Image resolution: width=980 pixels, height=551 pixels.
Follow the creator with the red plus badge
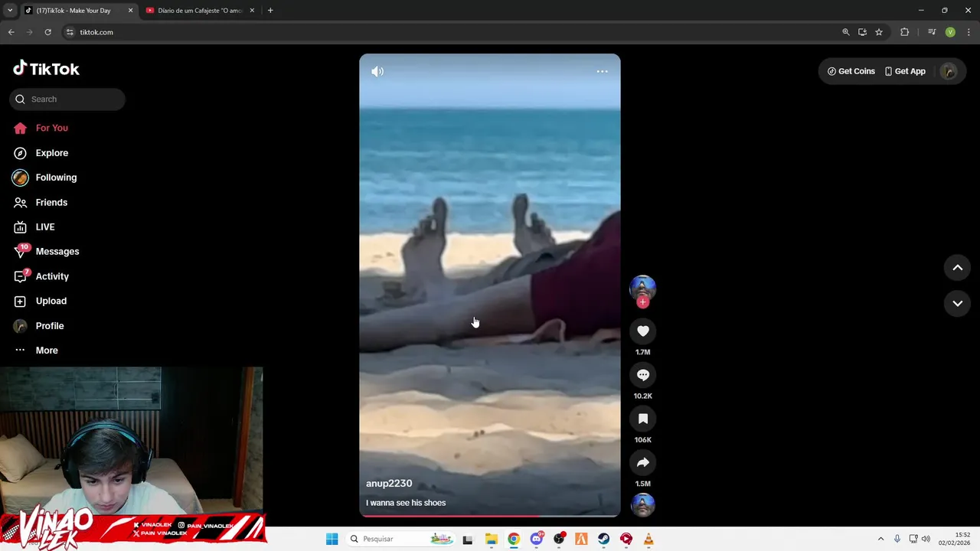click(x=643, y=302)
